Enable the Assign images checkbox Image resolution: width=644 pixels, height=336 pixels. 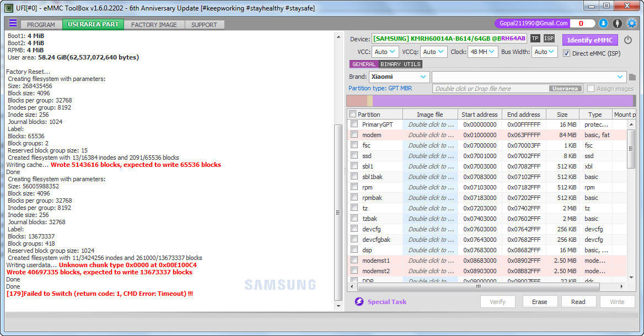tap(591, 89)
